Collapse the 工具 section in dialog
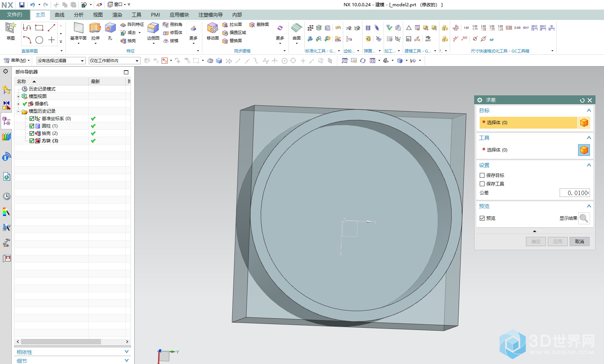Image resolution: width=604 pixels, height=364 pixels. point(589,138)
